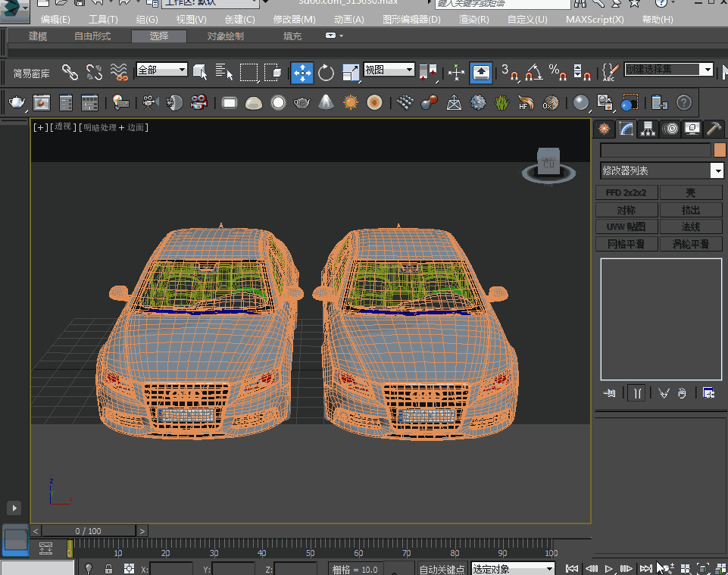Toggle Show End Result in modifier stack

pyautogui.click(x=638, y=392)
